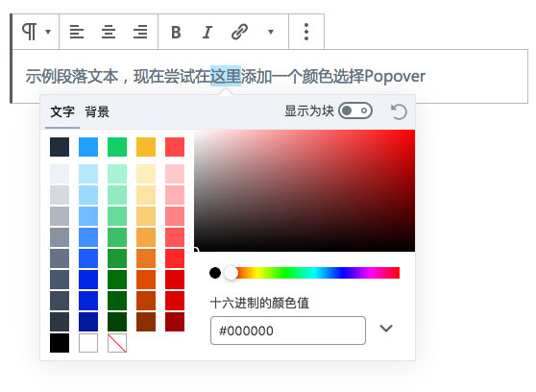
Task: Click the chevron beside the hex color field
Action: [x=386, y=329]
